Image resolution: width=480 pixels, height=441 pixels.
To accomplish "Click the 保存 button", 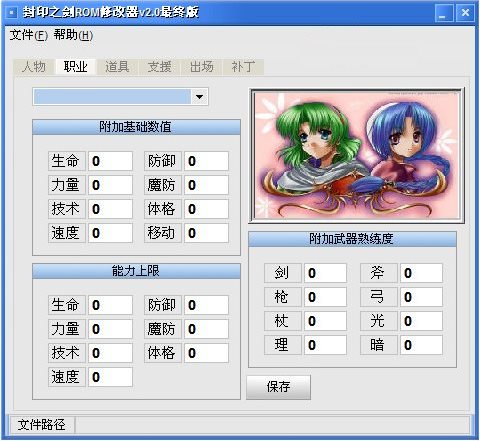I will pos(278,387).
